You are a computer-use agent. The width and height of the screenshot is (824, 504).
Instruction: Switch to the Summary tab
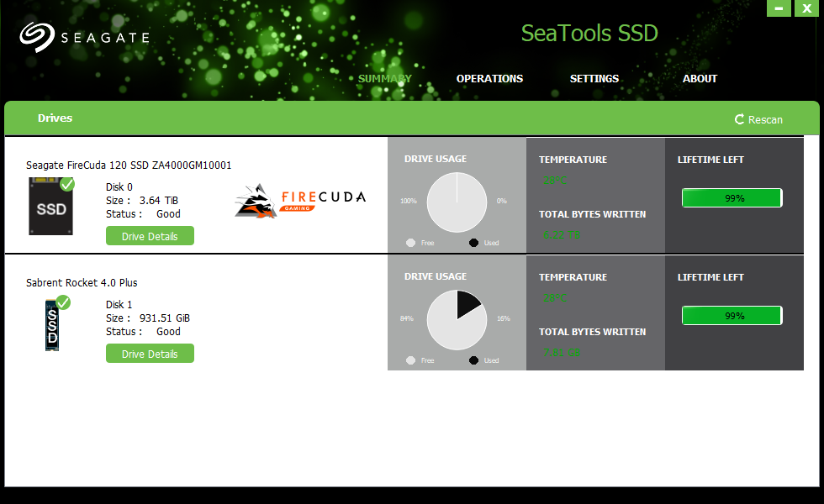385,79
